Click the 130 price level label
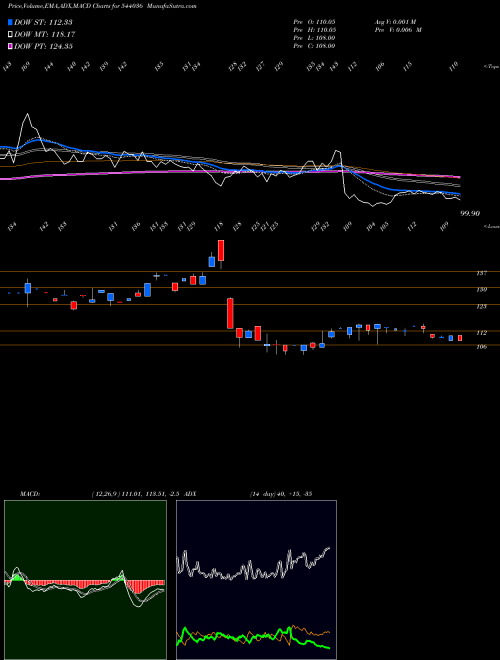Image resolution: width=500 pixels, height=660 pixels. [x=481, y=290]
